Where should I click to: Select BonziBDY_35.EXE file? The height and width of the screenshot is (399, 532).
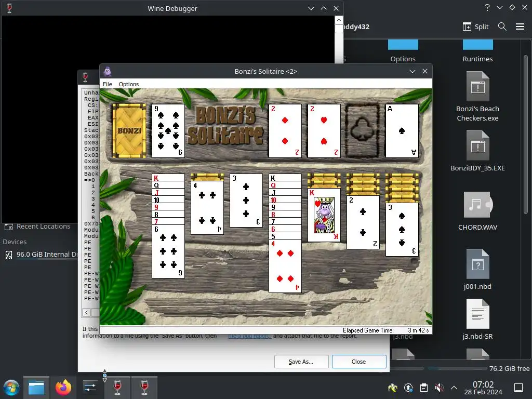478,151
